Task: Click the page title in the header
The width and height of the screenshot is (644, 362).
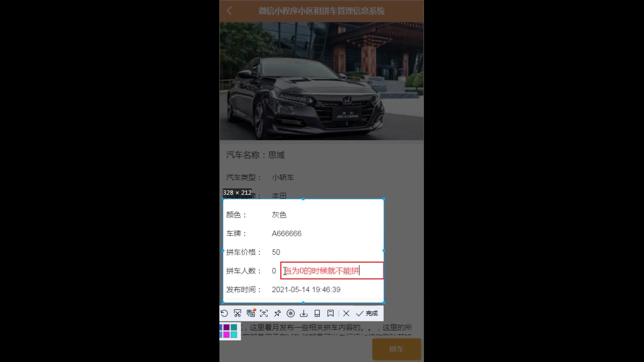Action: tap(321, 11)
